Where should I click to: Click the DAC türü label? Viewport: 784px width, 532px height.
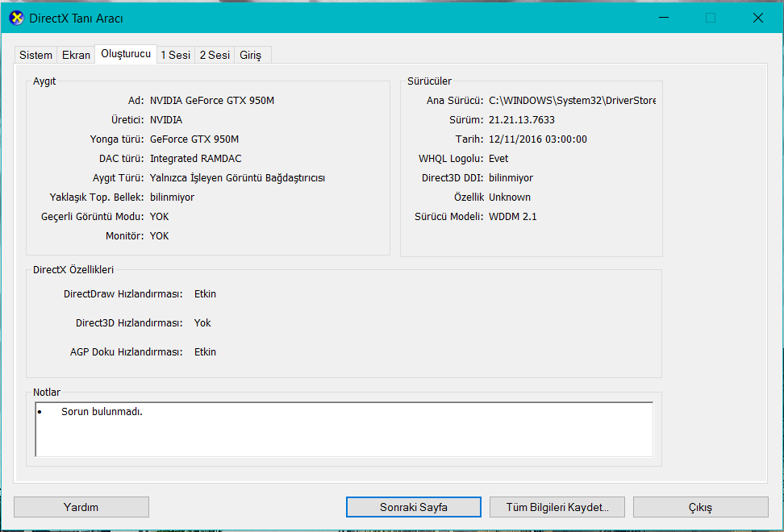(122, 159)
